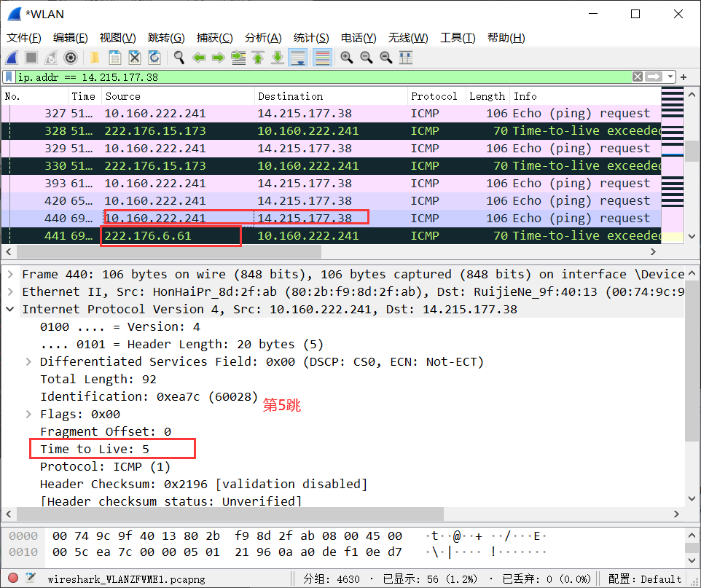Zoom out the main window text

pyautogui.click(x=366, y=58)
